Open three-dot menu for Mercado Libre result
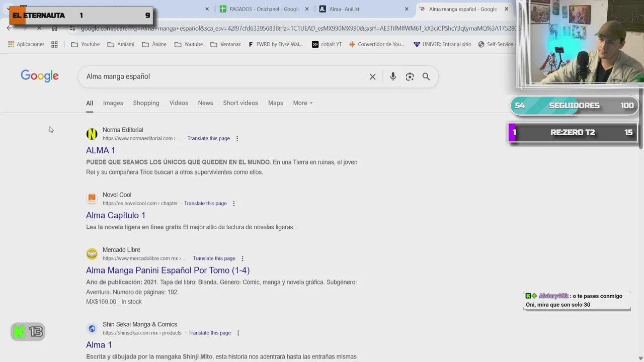This screenshot has width=644, height=362. pyautogui.click(x=243, y=258)
